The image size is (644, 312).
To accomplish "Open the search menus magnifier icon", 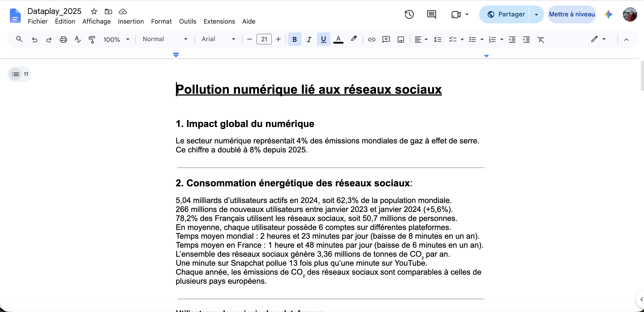I will [x=19, y=39].
